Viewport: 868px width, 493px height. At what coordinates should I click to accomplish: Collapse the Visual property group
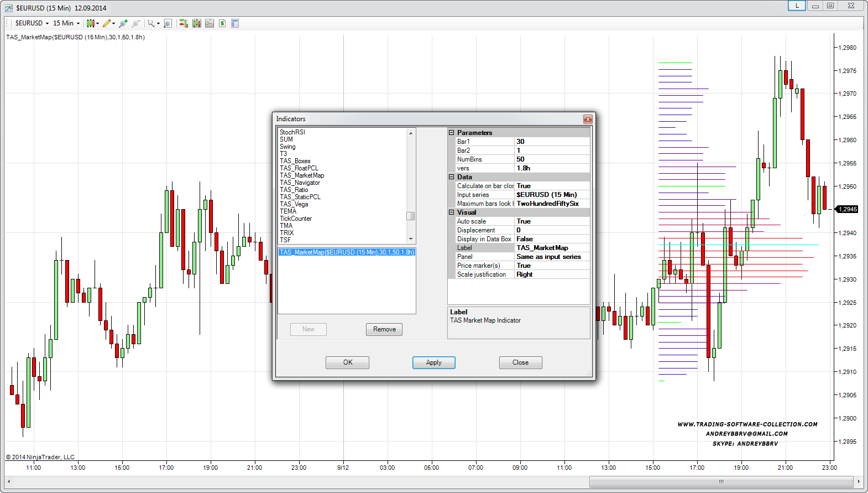coord(451,212)
